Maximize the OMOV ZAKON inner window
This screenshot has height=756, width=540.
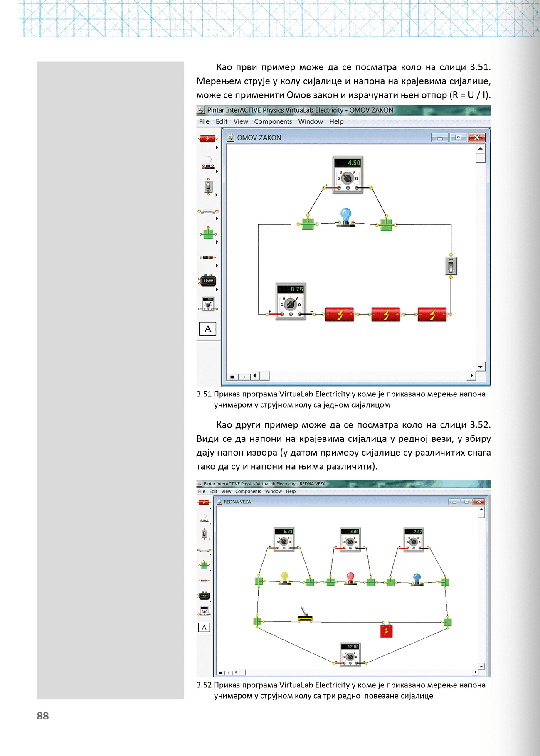pos(458,138)
